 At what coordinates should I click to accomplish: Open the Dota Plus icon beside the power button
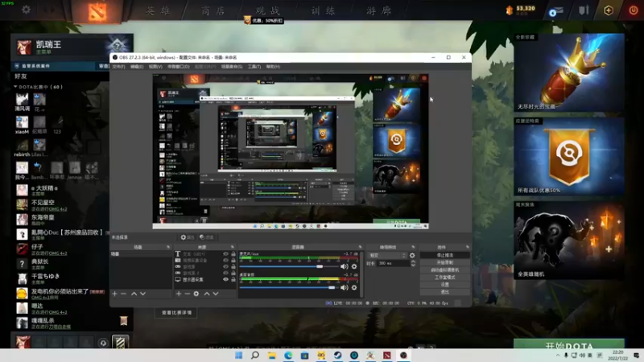tap(609, 10)
